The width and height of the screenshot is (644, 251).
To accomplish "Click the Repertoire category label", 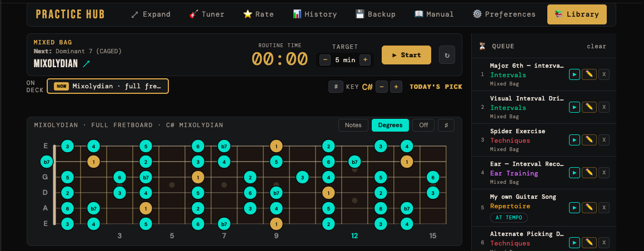I will click(x=510, y=206).
